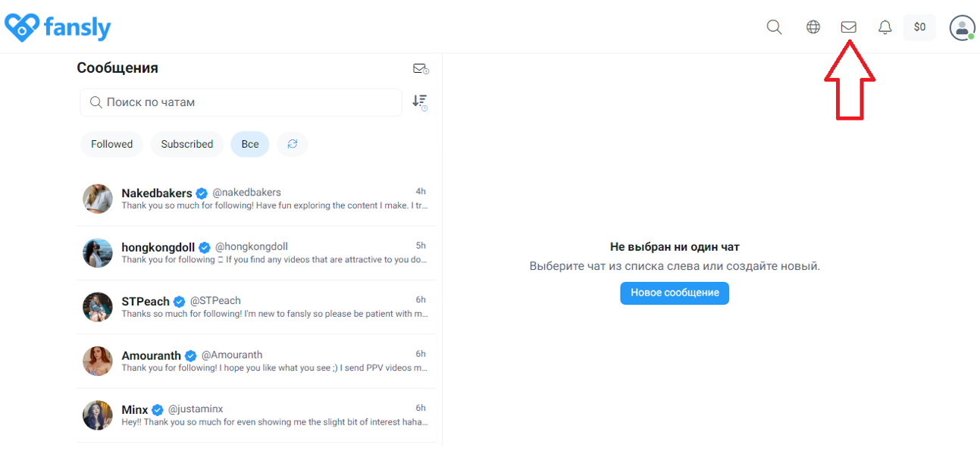The height and width of the screenshot is (451, 980).
Task: Click the Fansly logo
Action: 58,27
